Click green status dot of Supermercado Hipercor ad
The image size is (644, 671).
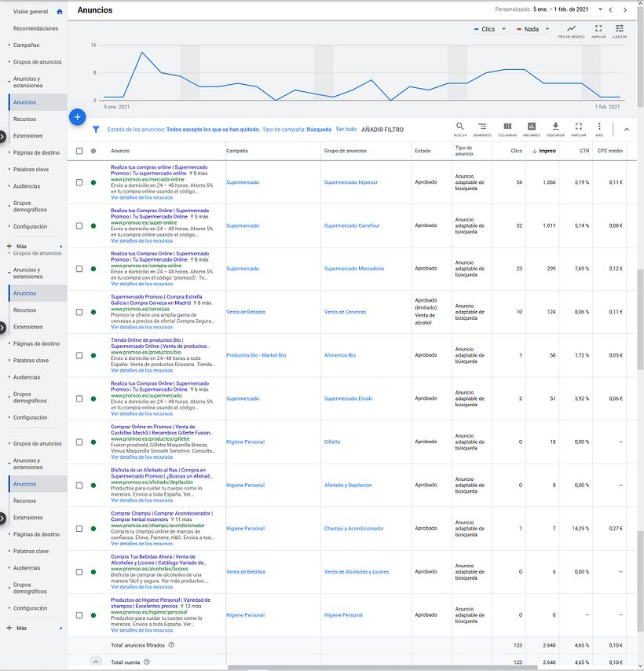[x=93, y=183]
